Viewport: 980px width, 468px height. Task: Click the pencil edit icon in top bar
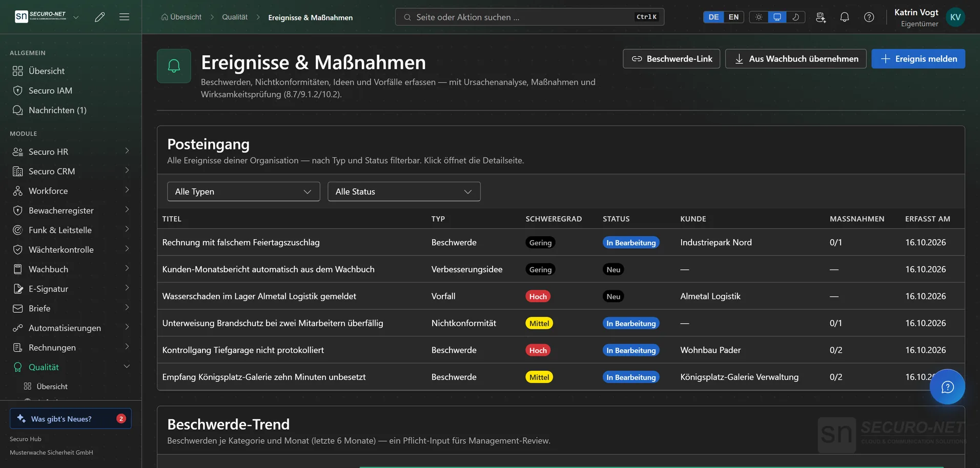point(100,17)
